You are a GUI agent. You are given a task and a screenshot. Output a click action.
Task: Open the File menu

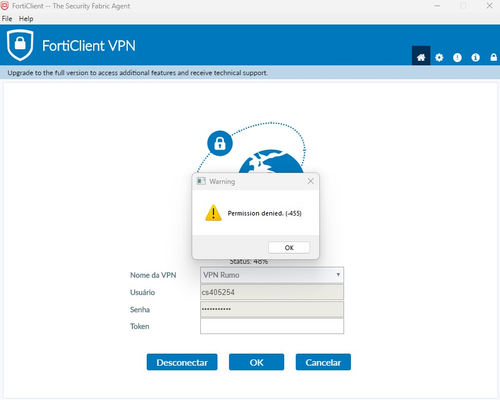pyautogui.click(x=7, y=19)
